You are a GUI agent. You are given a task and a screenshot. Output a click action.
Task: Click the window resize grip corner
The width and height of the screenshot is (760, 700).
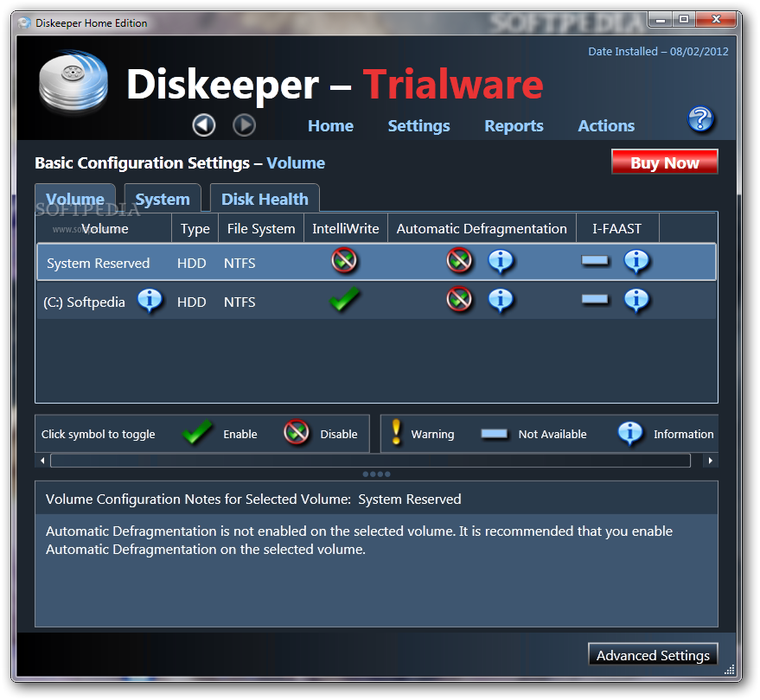(730, 670)
